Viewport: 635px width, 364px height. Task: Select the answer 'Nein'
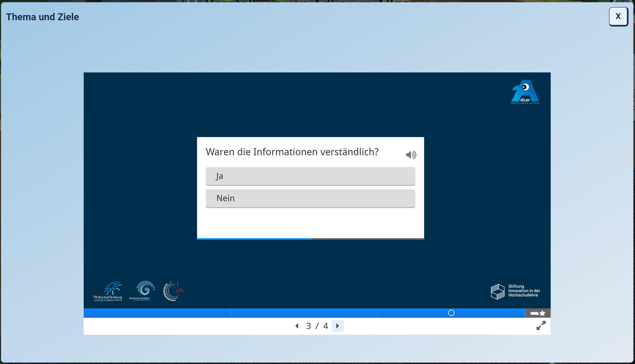click(x=310, y=198)
